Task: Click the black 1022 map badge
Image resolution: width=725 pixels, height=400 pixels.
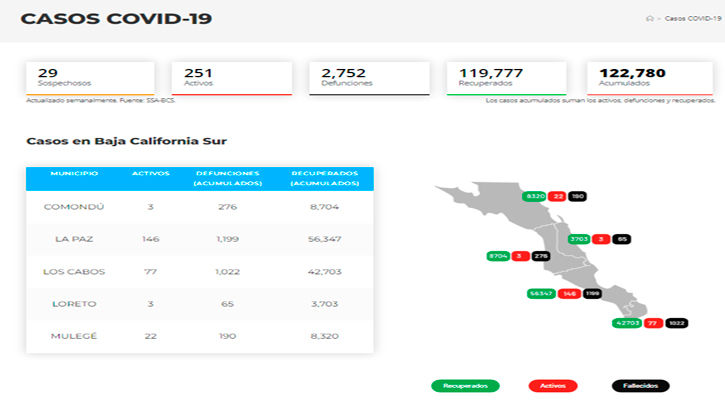Action: [x=677, y=323]
